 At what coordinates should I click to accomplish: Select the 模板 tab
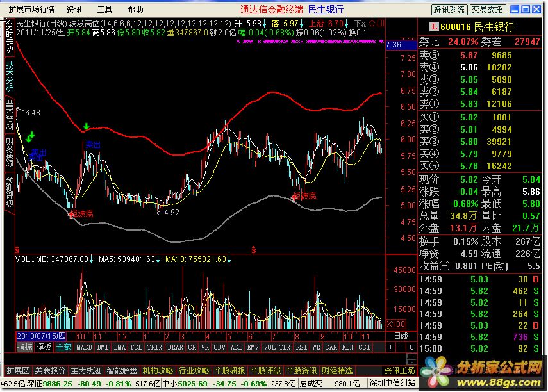coord(44,347)
